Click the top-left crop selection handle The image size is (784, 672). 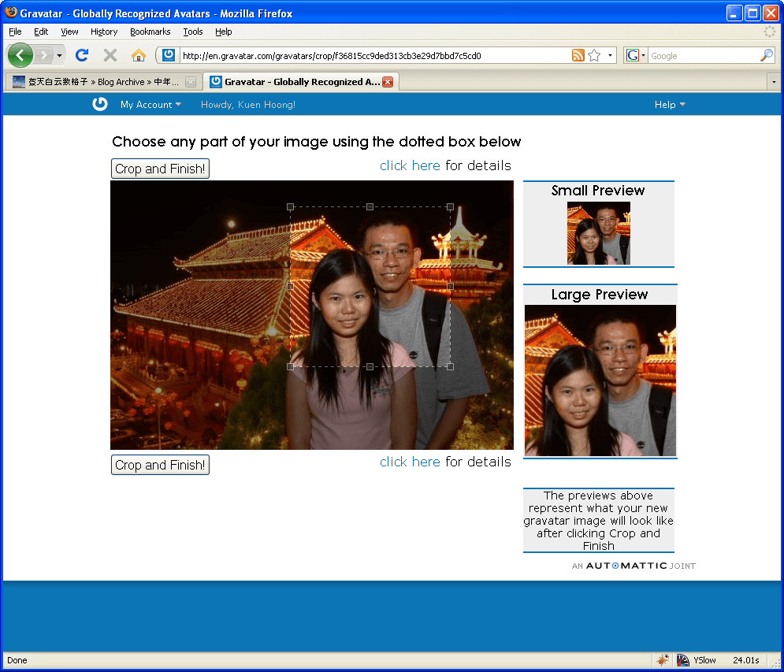click(291, 207)
